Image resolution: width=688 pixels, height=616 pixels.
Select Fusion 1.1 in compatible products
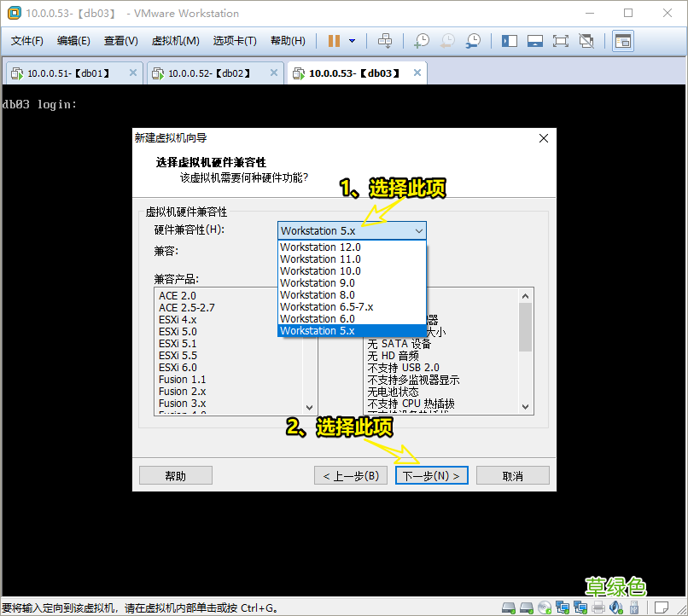tap(182, 380)
